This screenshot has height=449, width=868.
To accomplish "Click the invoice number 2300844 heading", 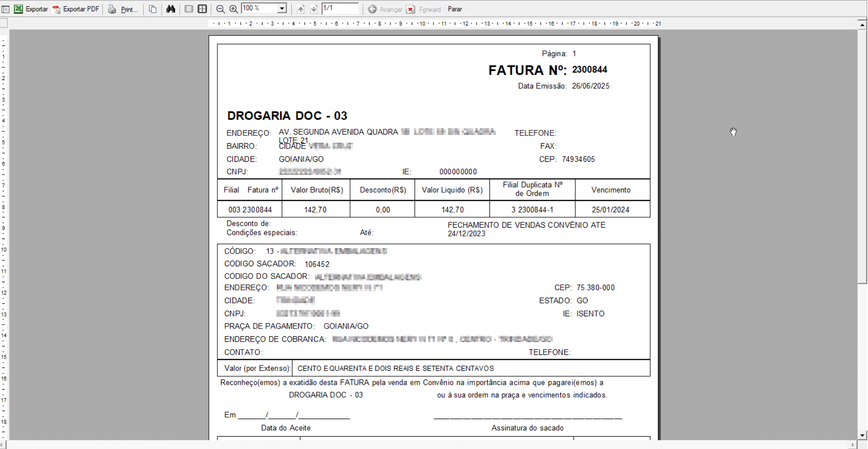I will 589,70.
